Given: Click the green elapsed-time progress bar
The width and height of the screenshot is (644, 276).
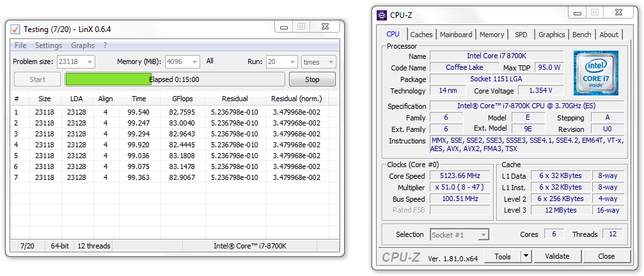Looking at the screenshot, I should tap(175, 79).
